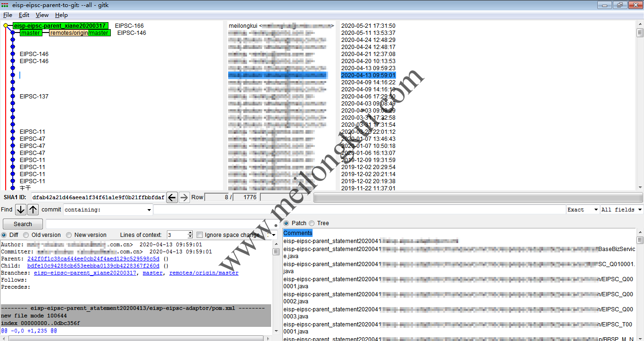Open the 'containing:' find type dropdown

(108, 210)
